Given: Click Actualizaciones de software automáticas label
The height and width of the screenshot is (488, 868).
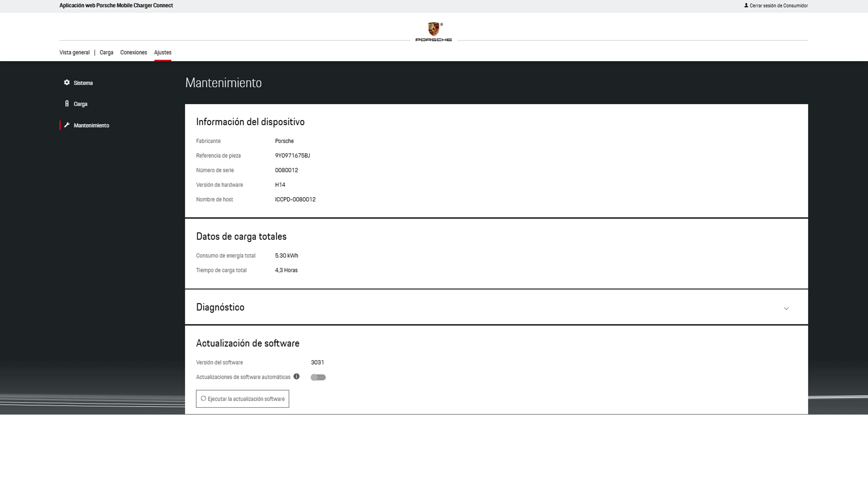Looking at the screenshot, I should tap(243, 377).
